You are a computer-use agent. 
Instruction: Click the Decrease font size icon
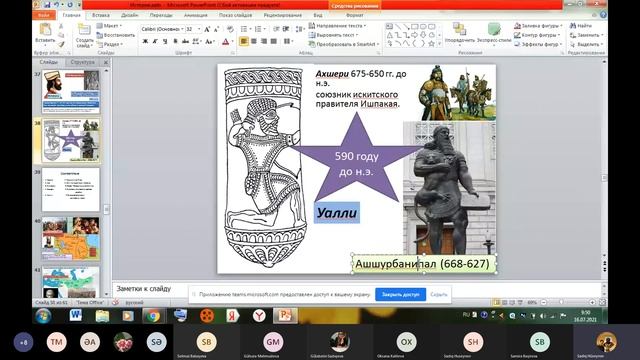click(x=216, y=29)
